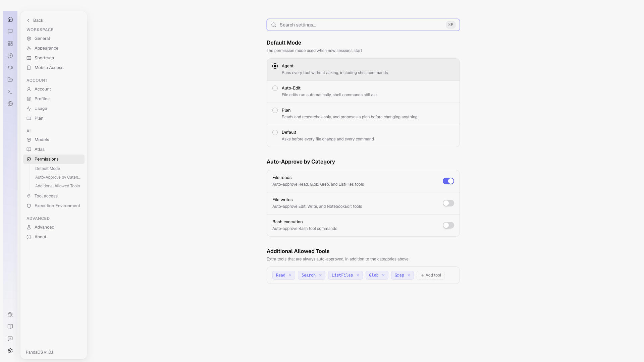
Task: Open the chat bubble icon in left rail
Action: [x=10, y=31]
